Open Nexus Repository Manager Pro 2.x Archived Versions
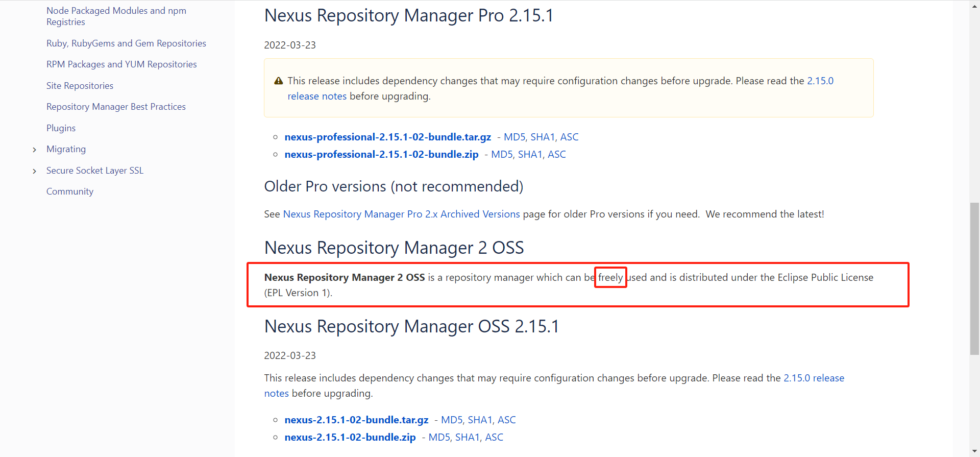This screenshot has width=980, height=457. point(402,214)
